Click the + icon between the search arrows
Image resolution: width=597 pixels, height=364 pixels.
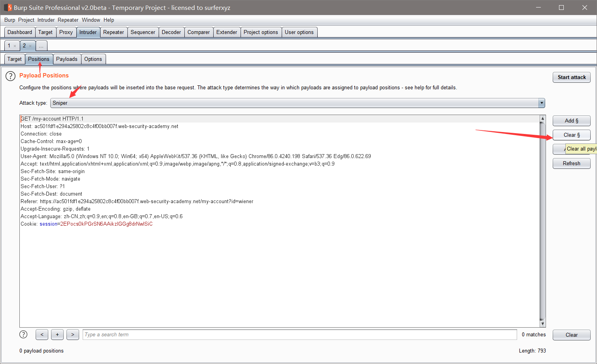coord(57,334)
